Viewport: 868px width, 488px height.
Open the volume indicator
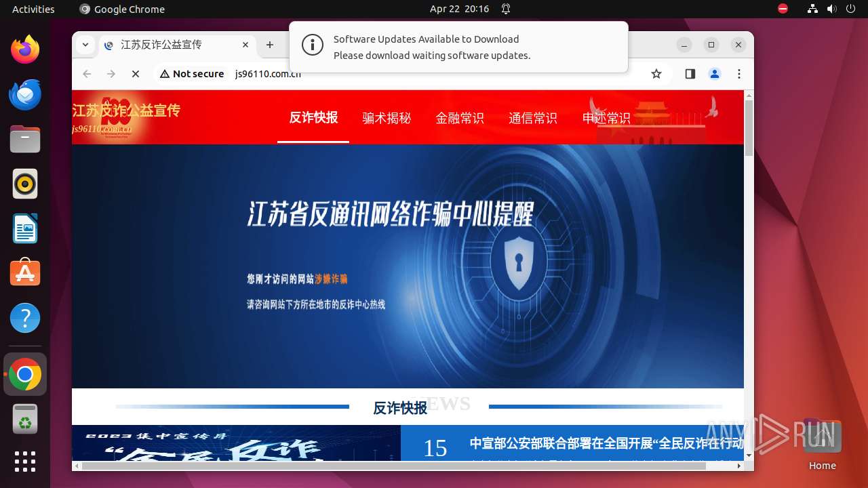click(831, 9)
